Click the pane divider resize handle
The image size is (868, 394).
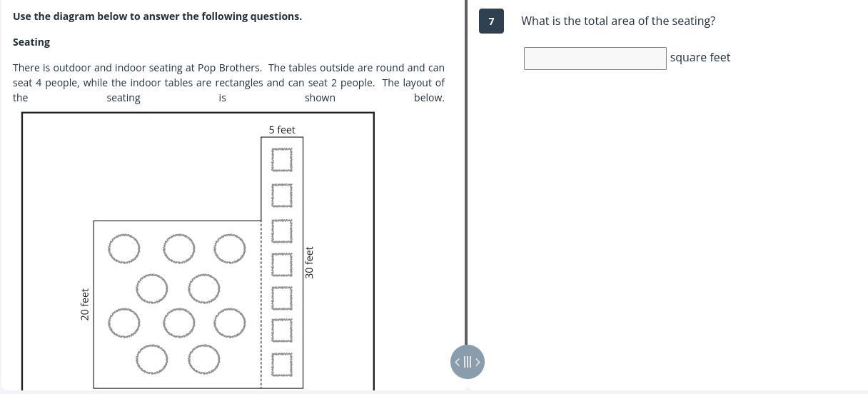point(468,362)
